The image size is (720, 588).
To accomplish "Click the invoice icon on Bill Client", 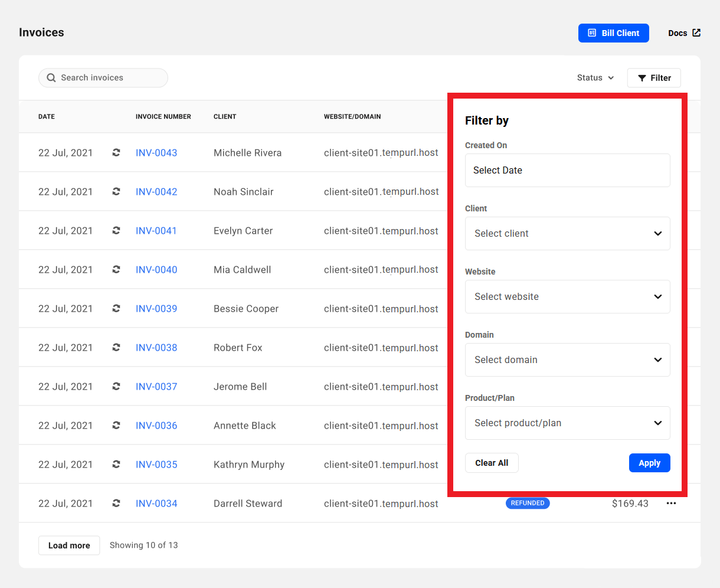I will click(x=592, y=33).
